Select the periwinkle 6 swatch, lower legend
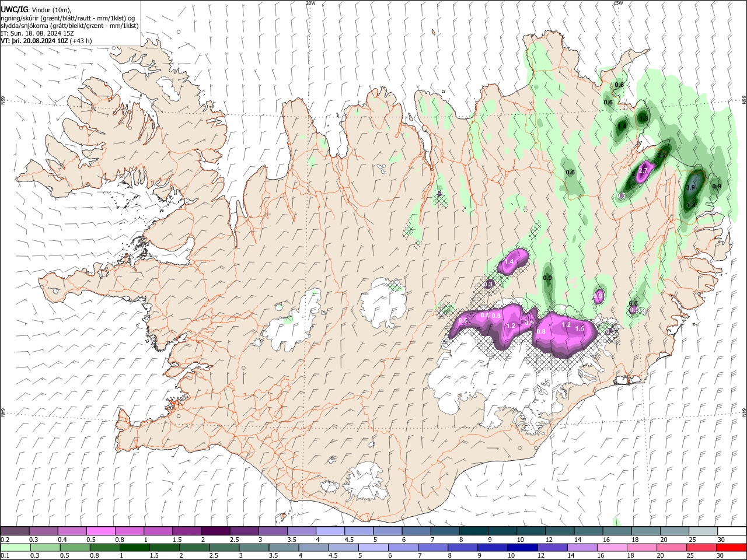The image size is (747, 560). pyautogui.click(x=403, y=548)
